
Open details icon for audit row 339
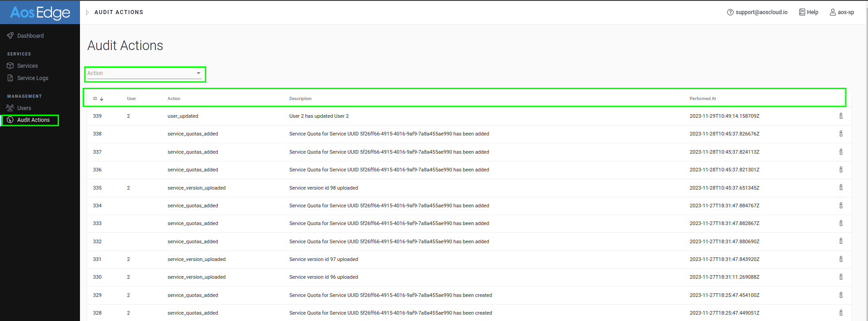[x=841, y=116]
